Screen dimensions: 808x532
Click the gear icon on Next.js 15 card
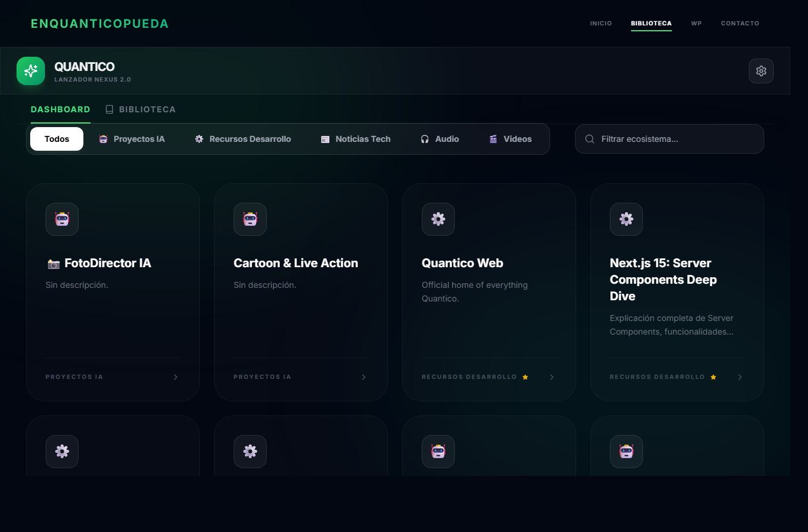[626, 219]
